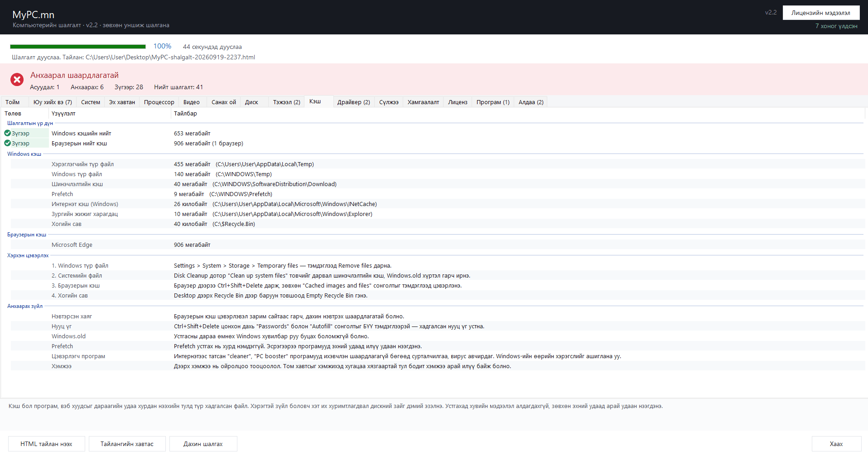Click the green progress bar
Image resolution: width=868 pixels, height=456 pixels.
coord(78,46)
